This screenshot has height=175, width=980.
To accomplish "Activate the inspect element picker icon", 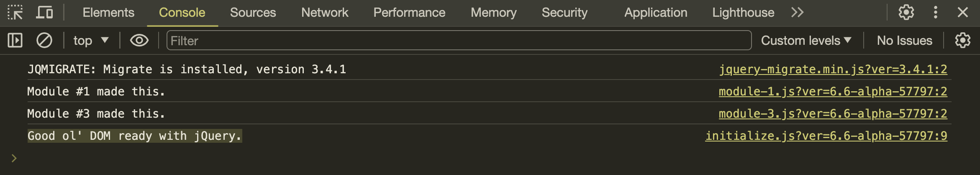I will click(15, 13).
